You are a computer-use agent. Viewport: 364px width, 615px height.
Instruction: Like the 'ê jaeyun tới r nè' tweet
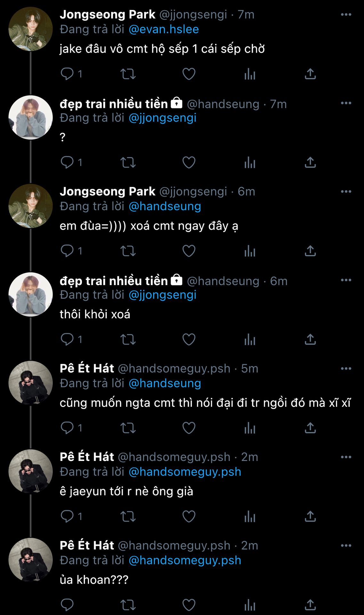click(x=189, y=516)
